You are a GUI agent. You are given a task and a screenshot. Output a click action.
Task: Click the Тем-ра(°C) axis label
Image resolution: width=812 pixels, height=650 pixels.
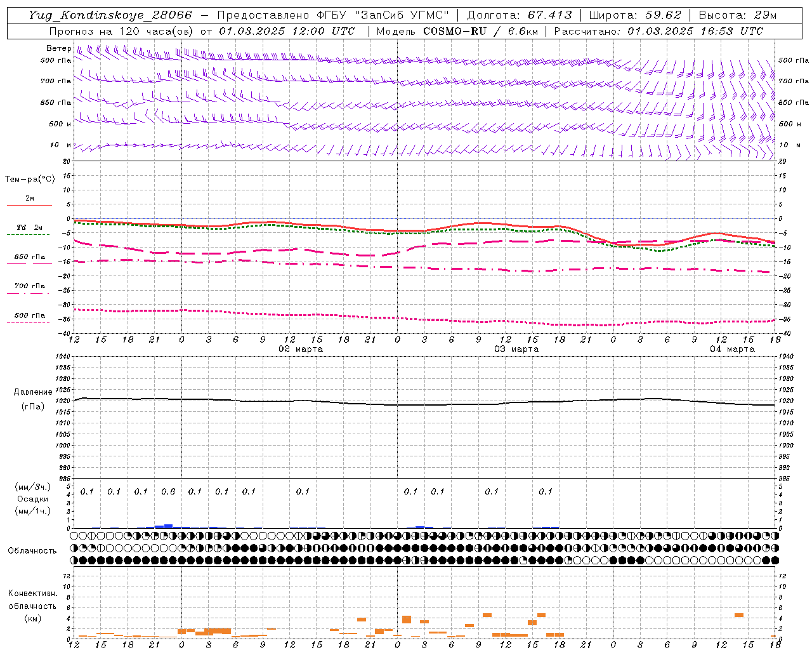(x=30, y=180)
